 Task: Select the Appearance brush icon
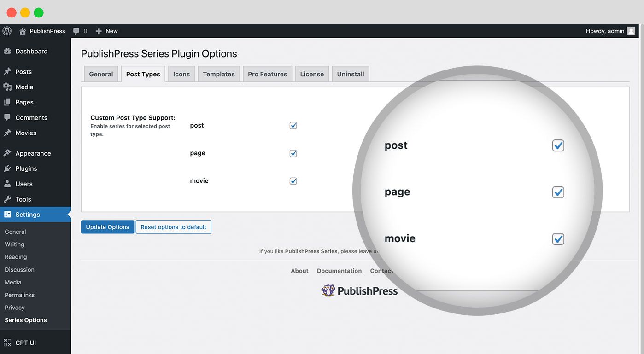pyautogui.click(x=8, y=153)
